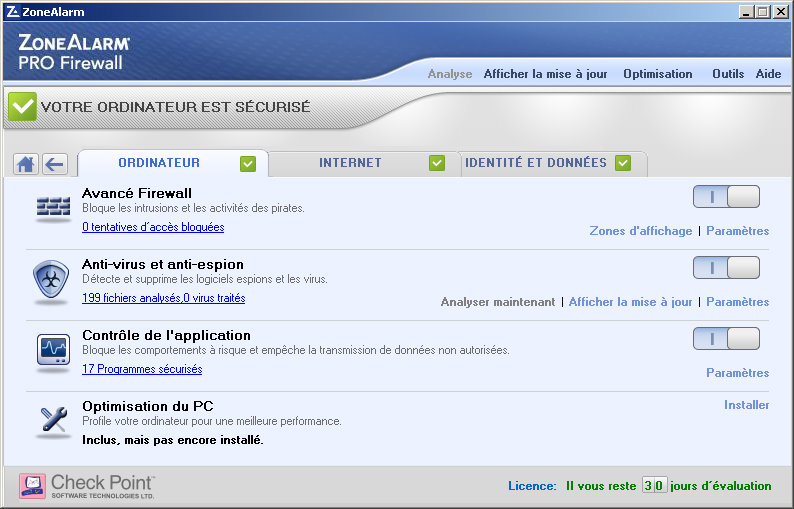Click the anti-virus biohazard shield icon

coord(52,277)
